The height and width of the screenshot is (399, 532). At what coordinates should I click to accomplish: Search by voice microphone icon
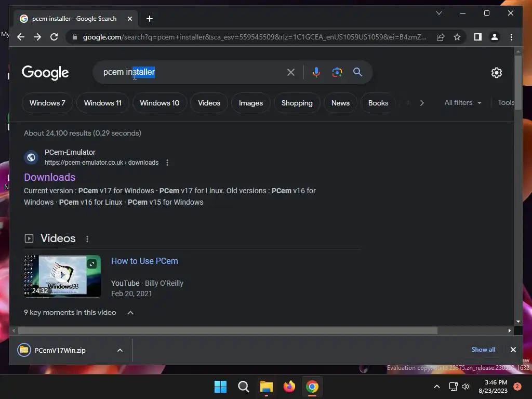pos(316,72)
